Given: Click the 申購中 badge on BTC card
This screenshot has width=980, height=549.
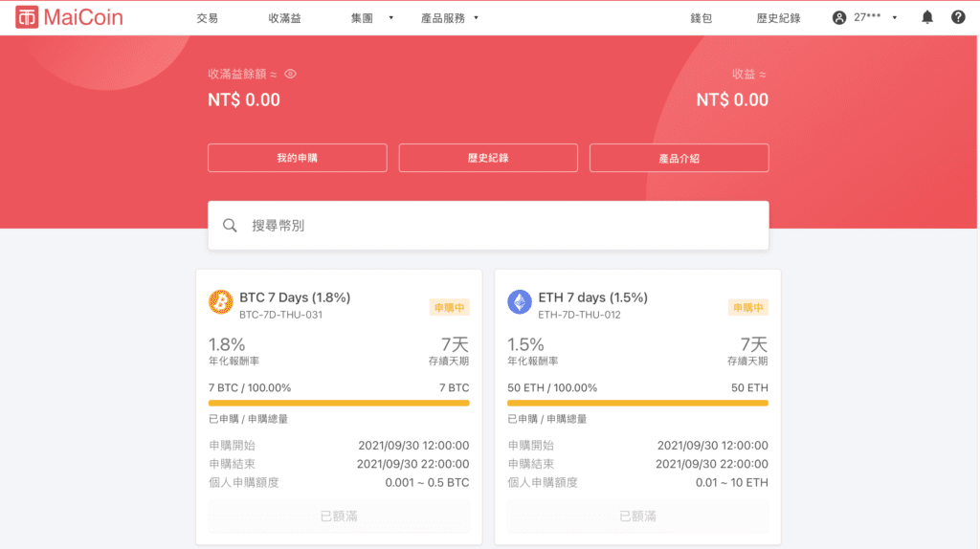Looking at the screenshot, I should coord(449,307).
